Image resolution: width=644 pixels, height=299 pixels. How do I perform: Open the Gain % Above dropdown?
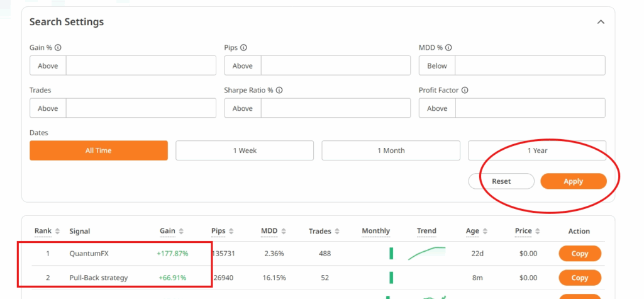[48, 65]
